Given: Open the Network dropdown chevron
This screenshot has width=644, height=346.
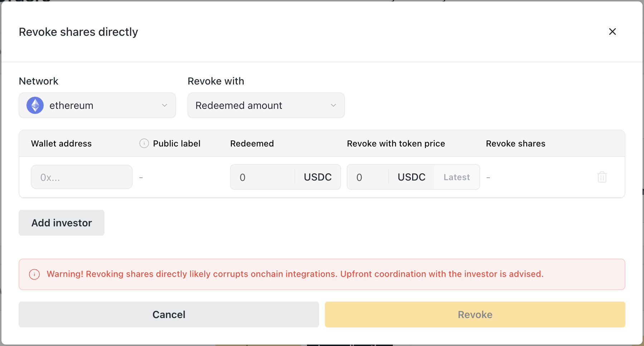Looking at the screenshot, I should [x=164, y=105].
